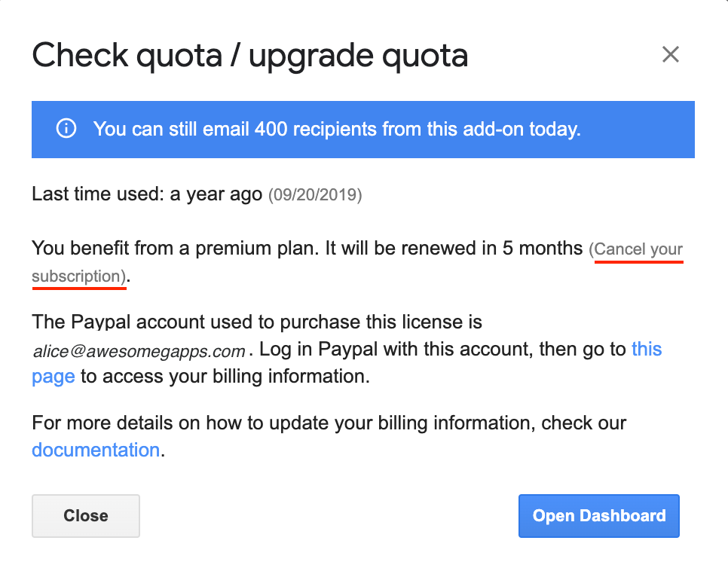This screenshot has height=568, width=728.
Task: Click the info icon in the blue banner
Action: [66, 129]
